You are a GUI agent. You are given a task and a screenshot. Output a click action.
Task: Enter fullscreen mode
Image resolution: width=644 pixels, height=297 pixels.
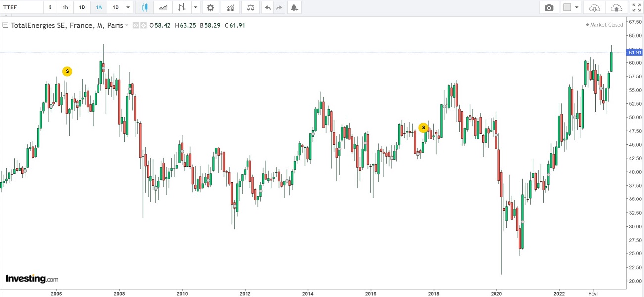coord(636,8)
